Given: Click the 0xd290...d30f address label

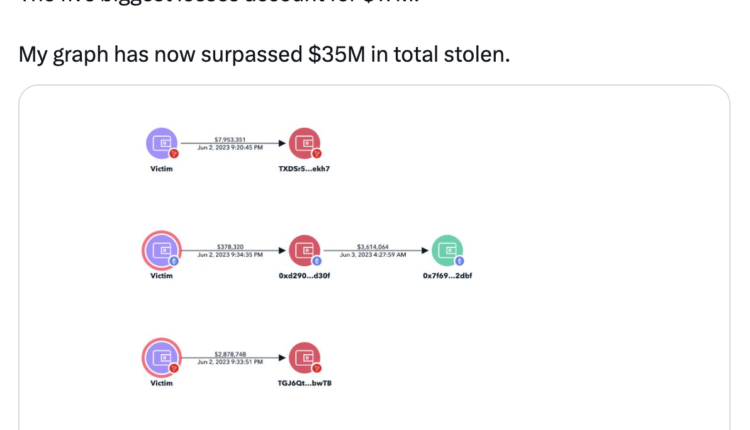Looking at the screenshot, I should [304, 276].
